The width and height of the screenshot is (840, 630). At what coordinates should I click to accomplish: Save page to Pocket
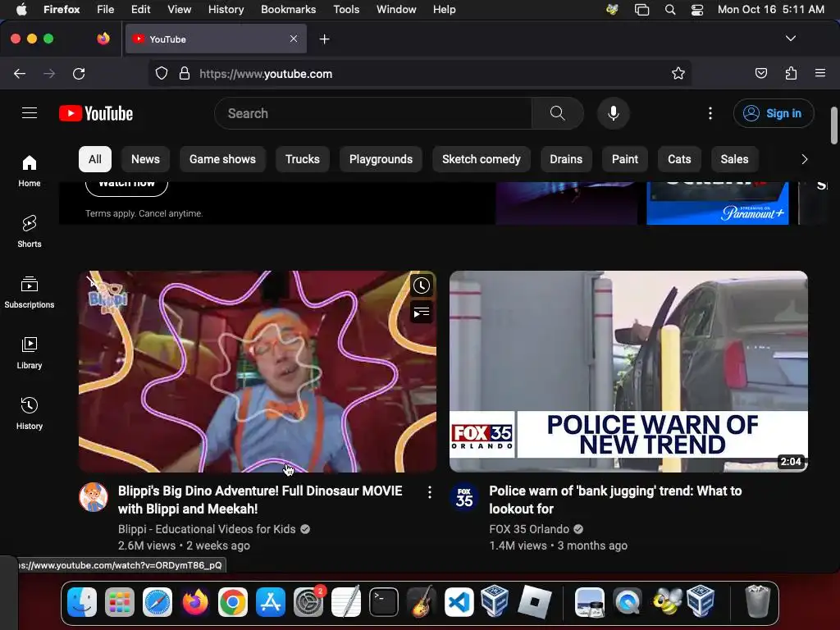point(760,73)
